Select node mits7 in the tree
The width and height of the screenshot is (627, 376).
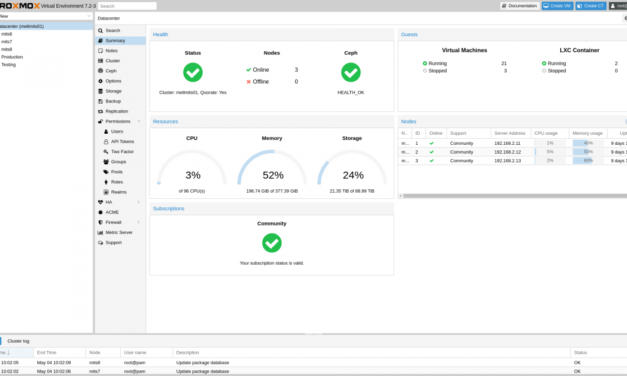46,42
